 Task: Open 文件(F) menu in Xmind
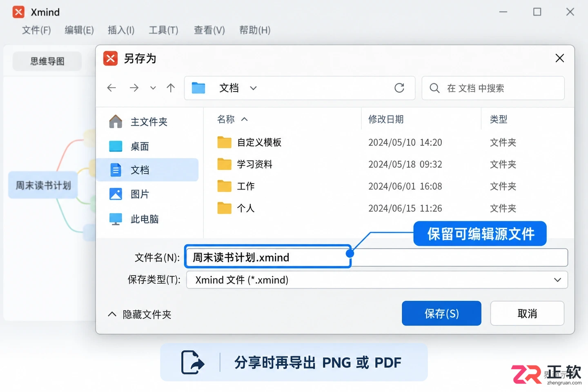(x=36, y=30)
